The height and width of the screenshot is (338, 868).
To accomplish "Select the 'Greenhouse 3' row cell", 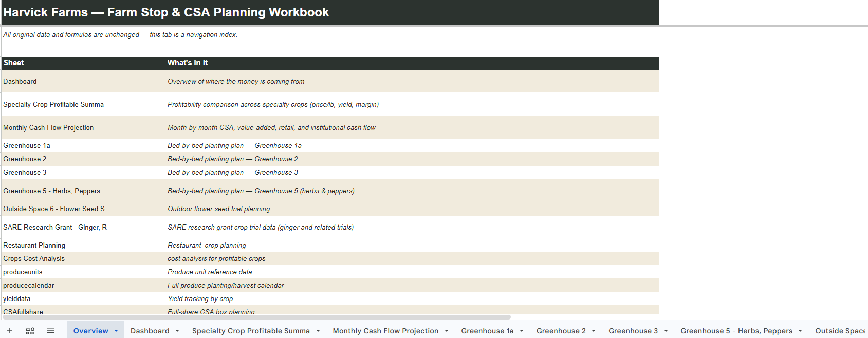I will 83,173.
